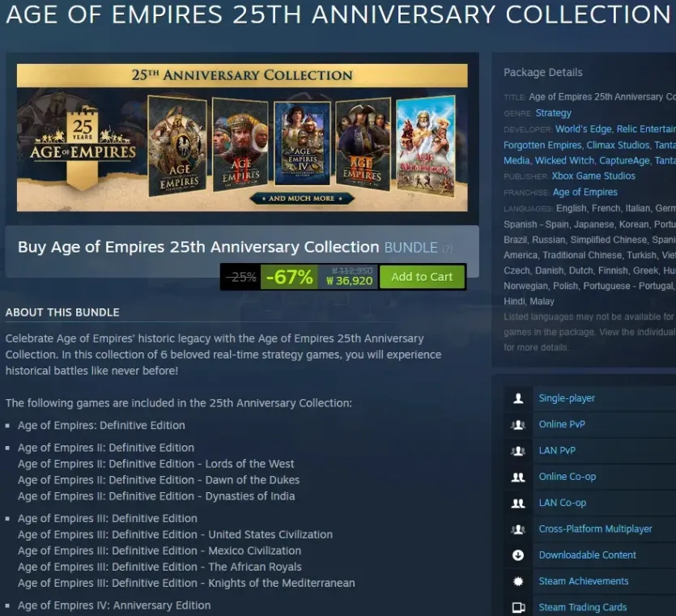Click the Online Co-op icon
Image resolution: width=676 pixels, height=616 pixels.
[518, 477]
